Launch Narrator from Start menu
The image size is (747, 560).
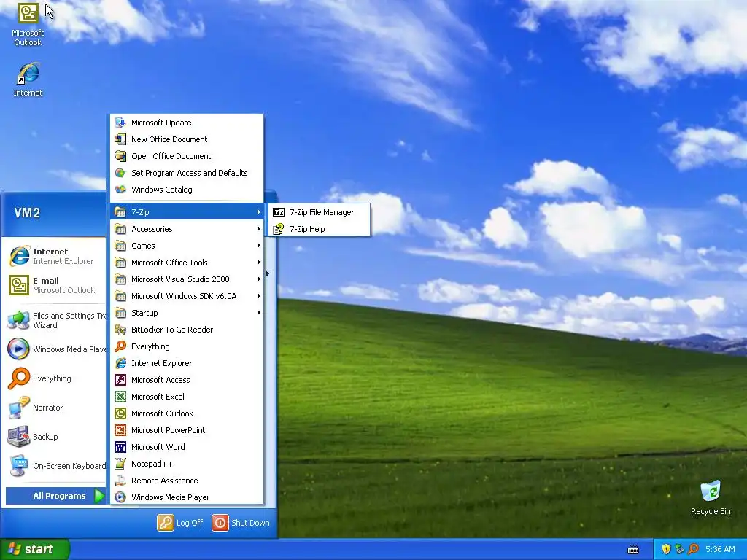(55, 408)
